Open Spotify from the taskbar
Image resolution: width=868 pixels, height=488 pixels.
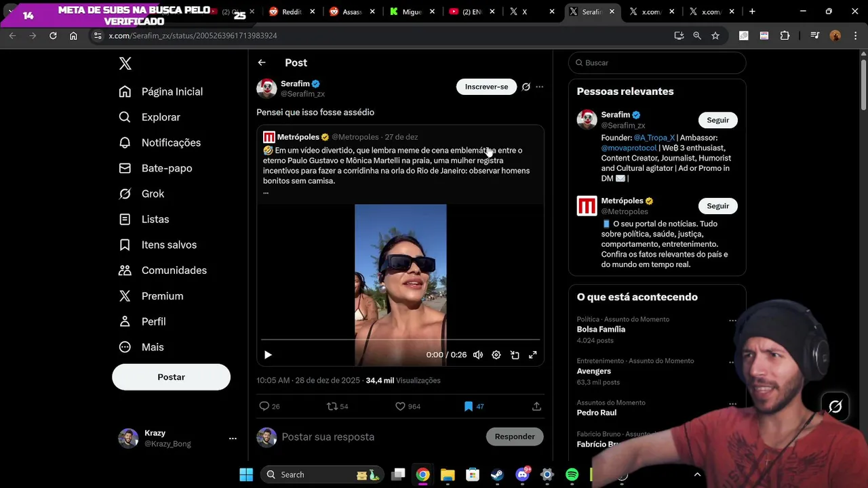tap(572, 474)
